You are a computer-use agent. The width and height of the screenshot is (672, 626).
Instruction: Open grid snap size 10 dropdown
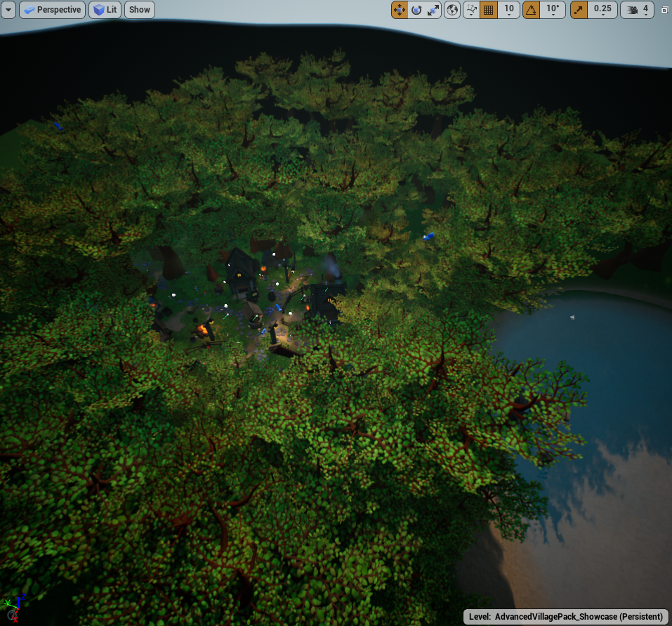[508, 9]
